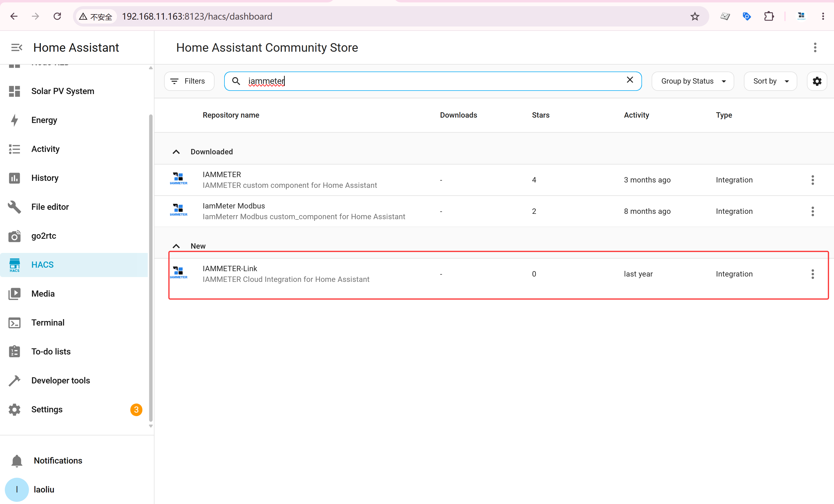Sort by Repository name column

[x=231, y=115]
